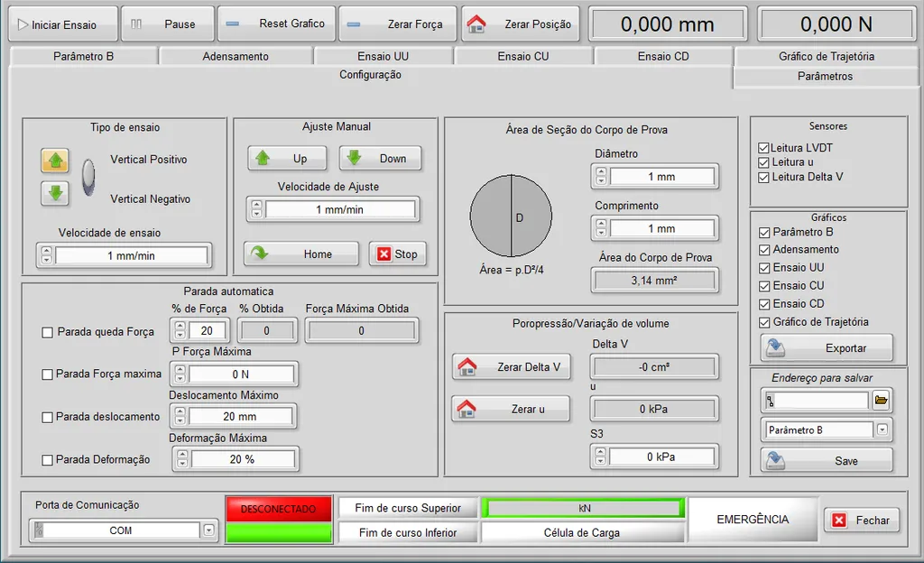
Task: Click the Home curved arrow icon
Action: tap(259, 254)
